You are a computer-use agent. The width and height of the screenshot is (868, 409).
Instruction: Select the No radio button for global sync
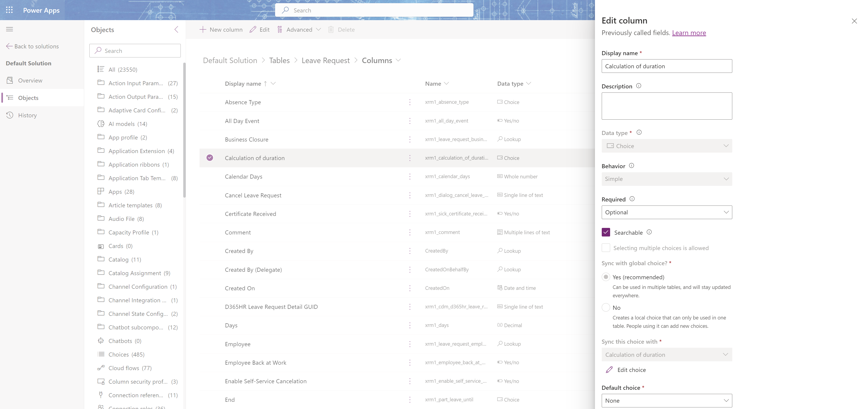[x=606, y=307]
